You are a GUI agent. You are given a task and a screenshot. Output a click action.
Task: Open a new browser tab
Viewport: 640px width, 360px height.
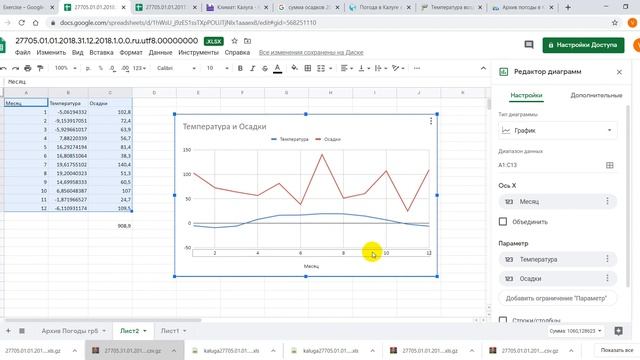568,7
